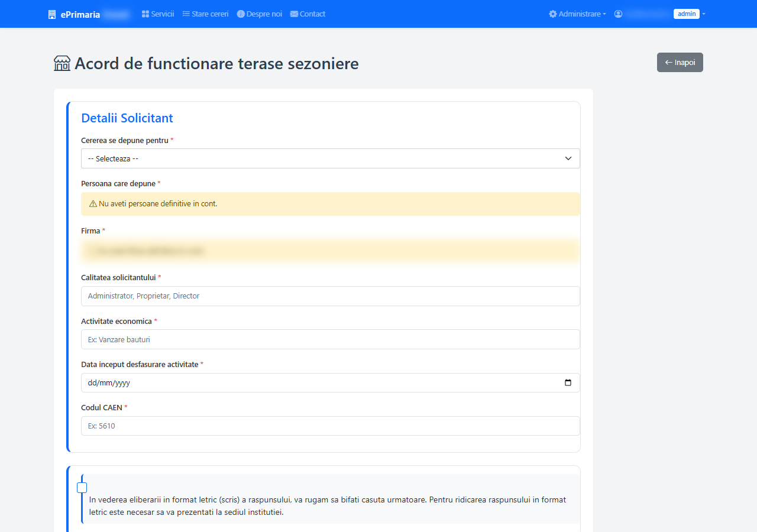Screen dimensions: 757x532
Task: Click the Data inceput desfasurare activitate field
Action: point(331,382)
